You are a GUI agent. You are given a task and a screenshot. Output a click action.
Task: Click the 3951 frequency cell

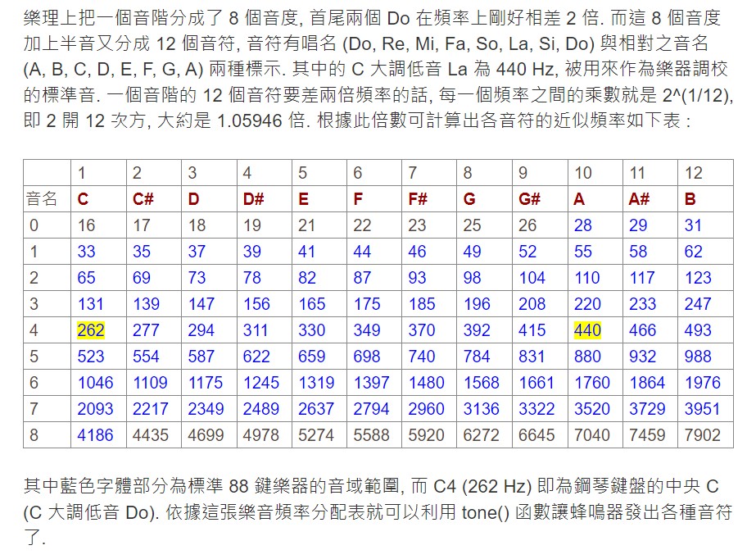702,409
